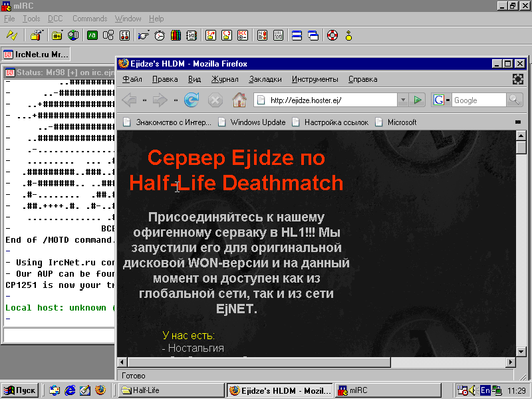Image resolution: width=532 pixels, height=399 pixels.
Task: Open the mIRC Address Book icon
Action: pyautogui.click(x=192, y=35)
